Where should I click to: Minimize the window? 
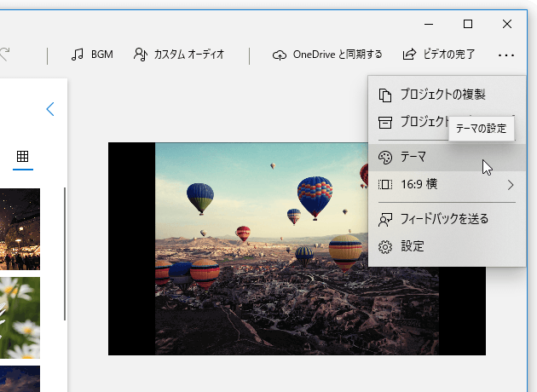coord(429,25)
